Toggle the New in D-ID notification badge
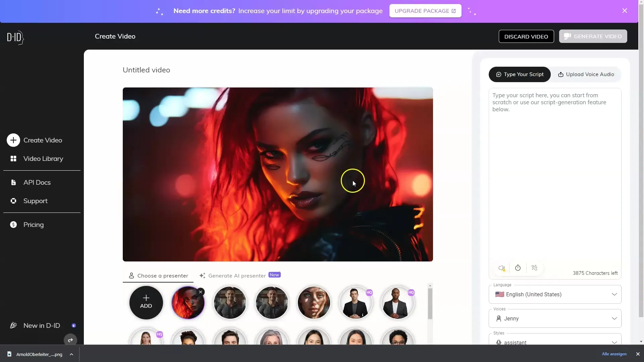The image size is (644, 362). pyautogui.click(x=73, y=325)
